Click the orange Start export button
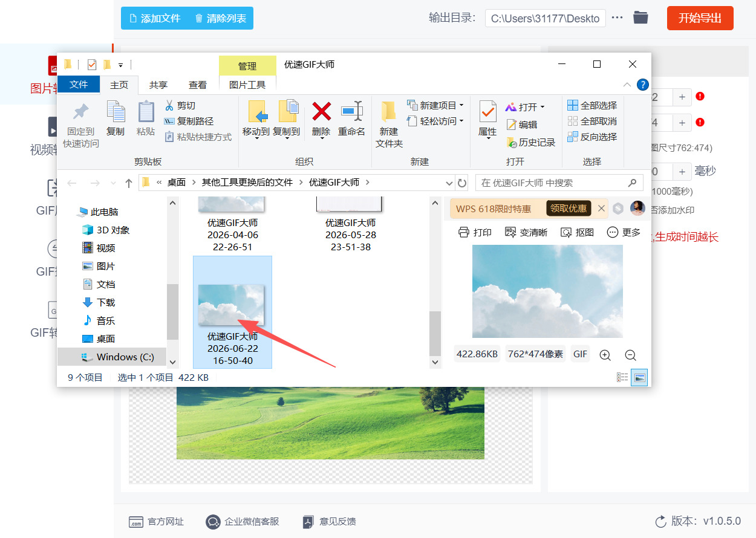756x538 pixels. [x=700, y=18]
